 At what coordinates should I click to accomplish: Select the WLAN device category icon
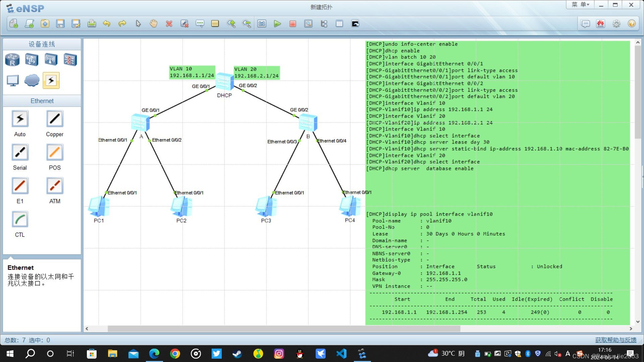[x=51, y=60]
